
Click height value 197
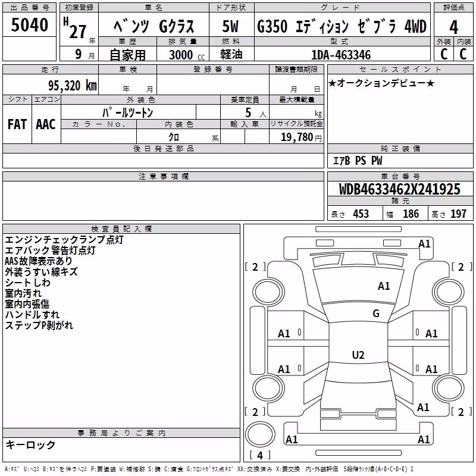tap(458, 214)
